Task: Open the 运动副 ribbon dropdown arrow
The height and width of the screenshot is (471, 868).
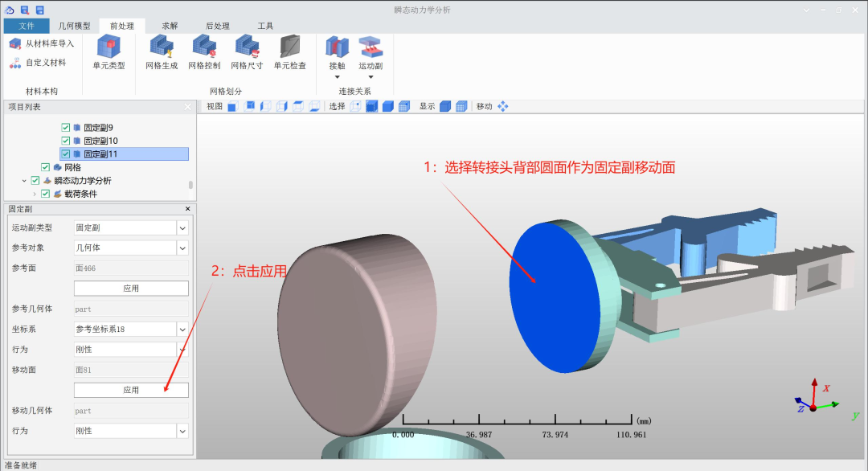Action: coord(371,77)
